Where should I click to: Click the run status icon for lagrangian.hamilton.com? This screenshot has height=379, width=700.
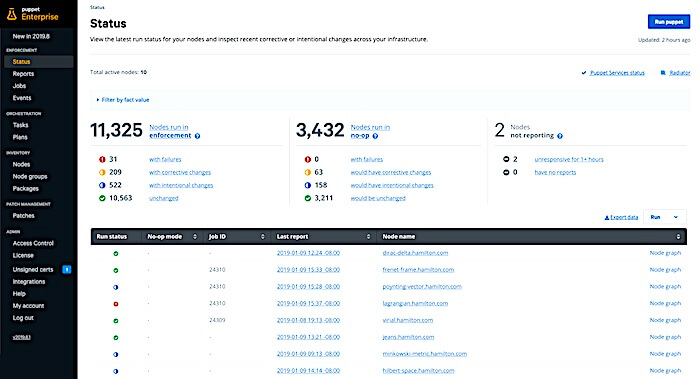[x=116, y=304]
